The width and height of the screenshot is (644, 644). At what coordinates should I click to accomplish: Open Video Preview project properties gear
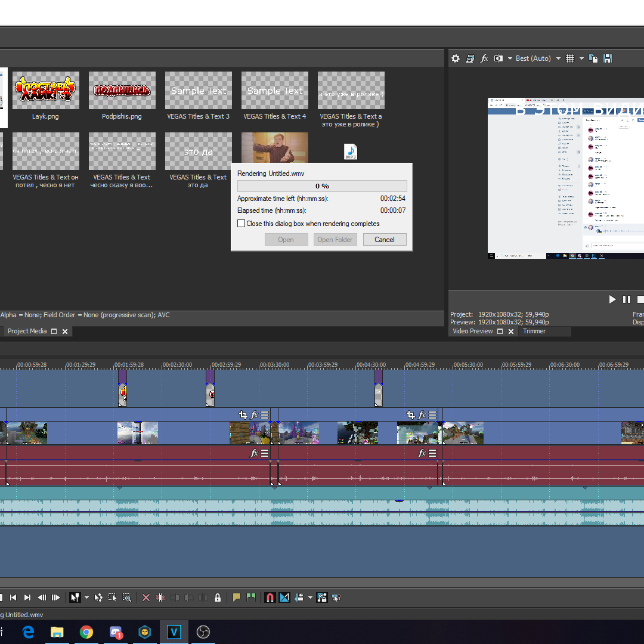click(x=456, y=58)
